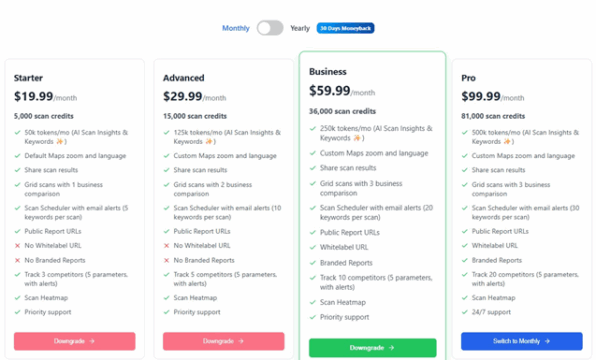
Task: Click the 30 Days Moneyback badge
Action: (345, 28)
